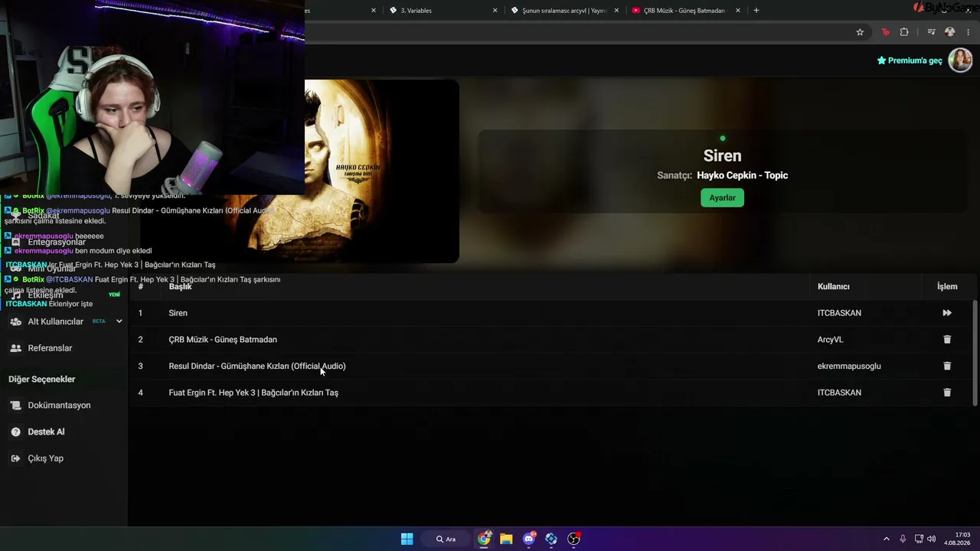Image resolution: width=980 pixels, height=551 pixels.
Task: Close the ÇRB Müzik YouTube tab
Action: pyautogui.click(x=738, y=11)
